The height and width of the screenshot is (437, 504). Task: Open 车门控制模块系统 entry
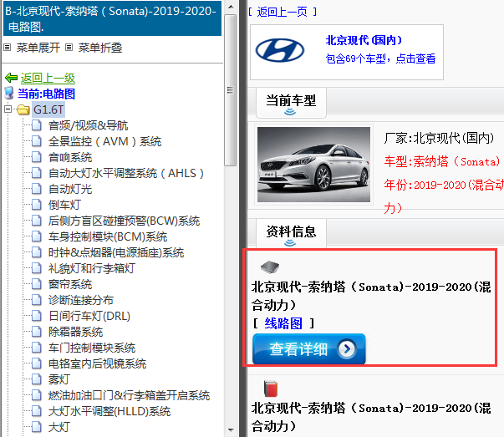pyautogui.click(x=92, y=348)
